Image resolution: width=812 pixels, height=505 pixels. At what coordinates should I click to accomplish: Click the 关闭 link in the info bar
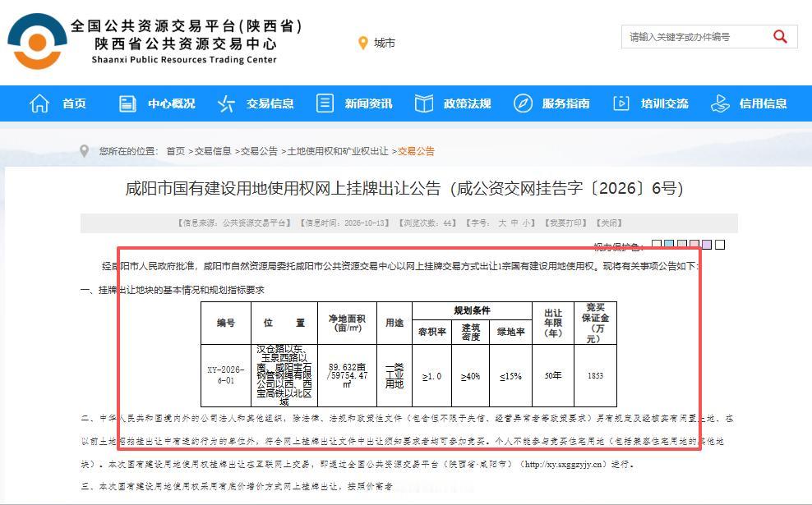coord(609,223)
